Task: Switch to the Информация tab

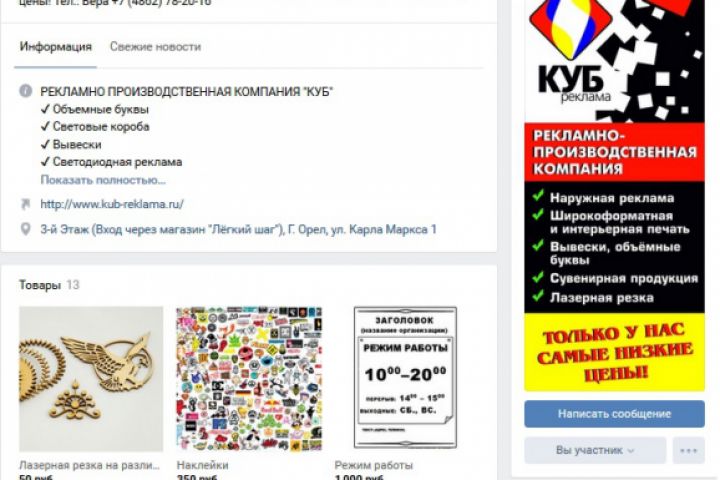Action: [56, 47]
